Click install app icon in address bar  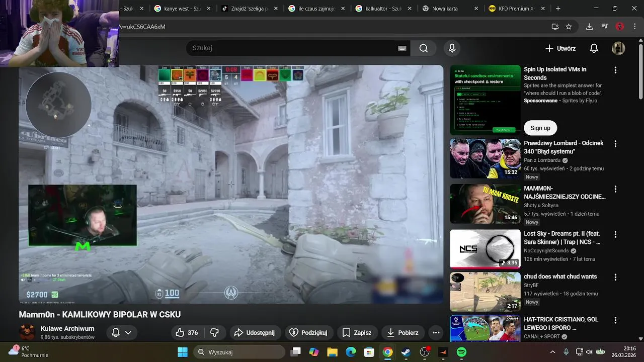[555, 27]
